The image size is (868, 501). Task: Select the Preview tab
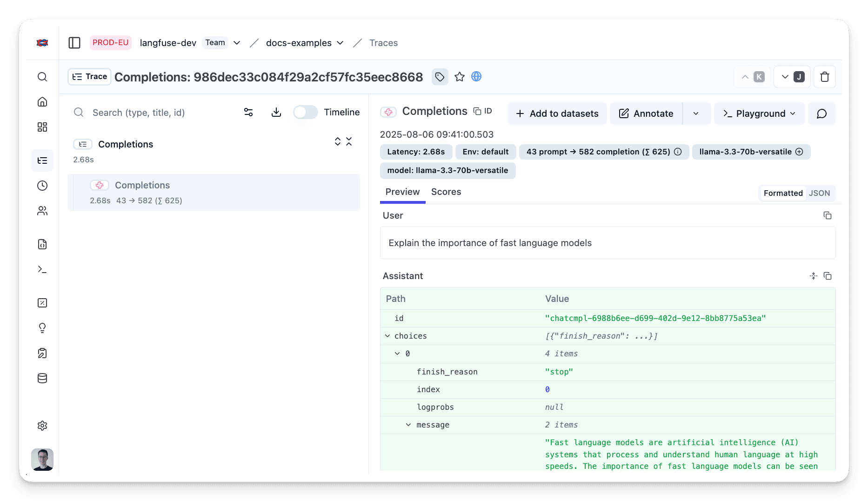(402, 192)
